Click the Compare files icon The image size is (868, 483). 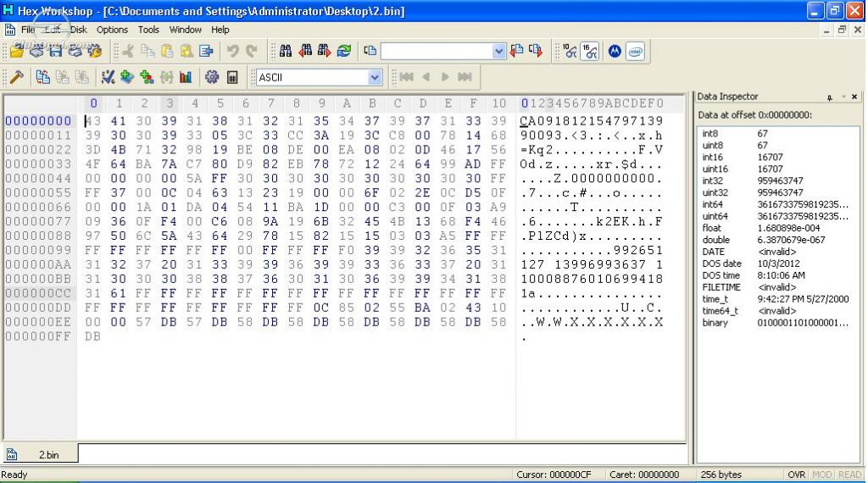[x=43, y=77]
